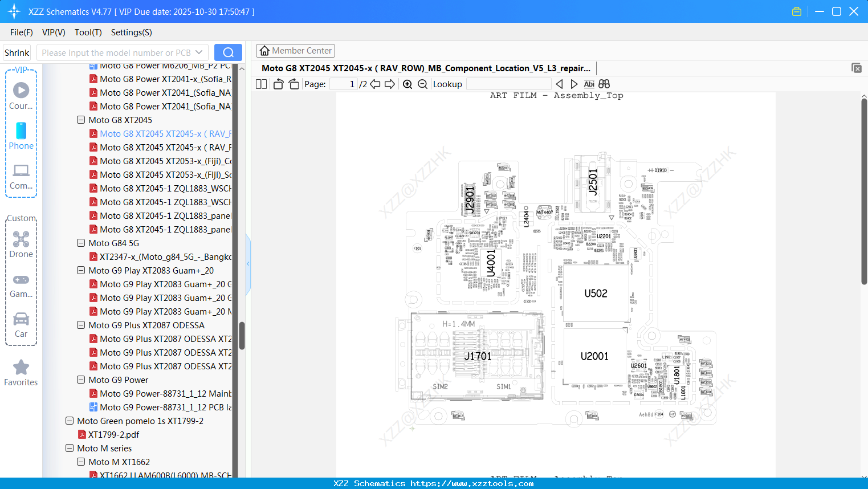The image size is (868, 489).
Task: Select the Moto M XT1662 tree label
Action: pyautogui.click(x=119, y=462)
